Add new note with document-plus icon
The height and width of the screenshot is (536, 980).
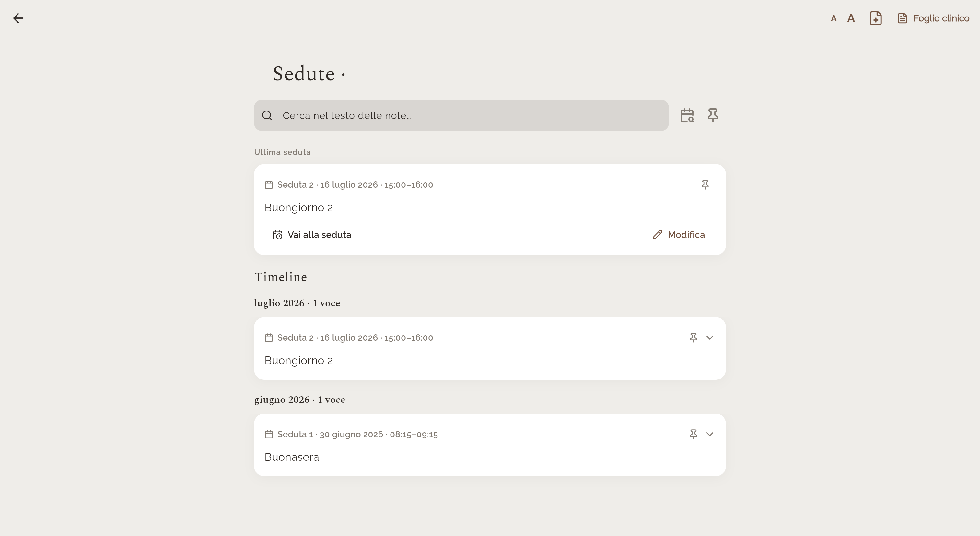tap(876, 18)
